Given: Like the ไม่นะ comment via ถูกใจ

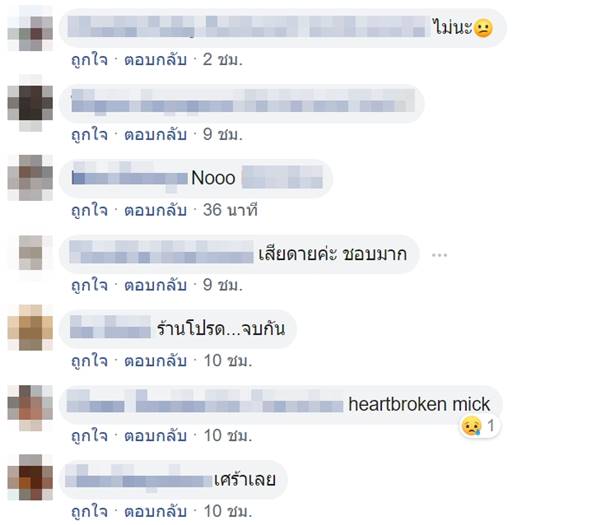Looking at the screenshot, I should pyautogui.click(x=90, y=60).
